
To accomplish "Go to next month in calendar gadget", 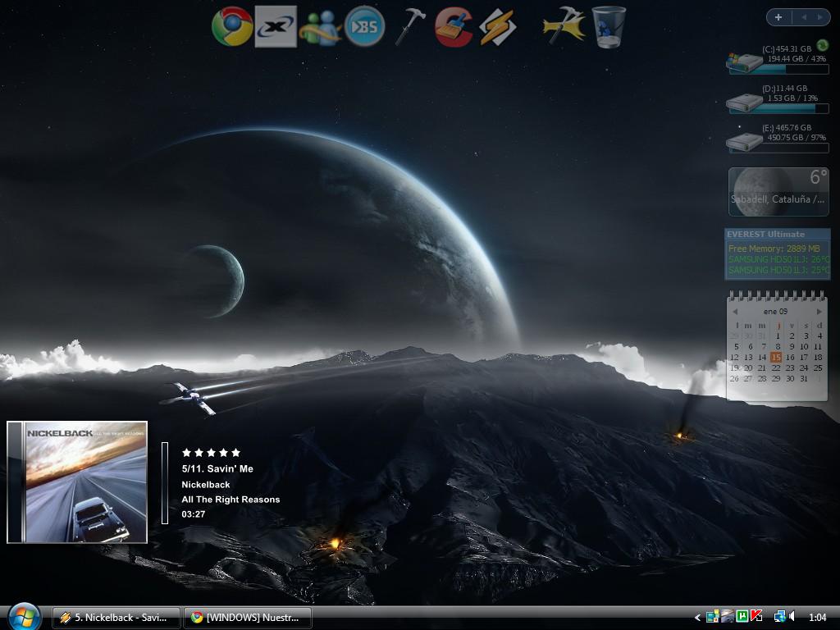I will click(819, 312).
